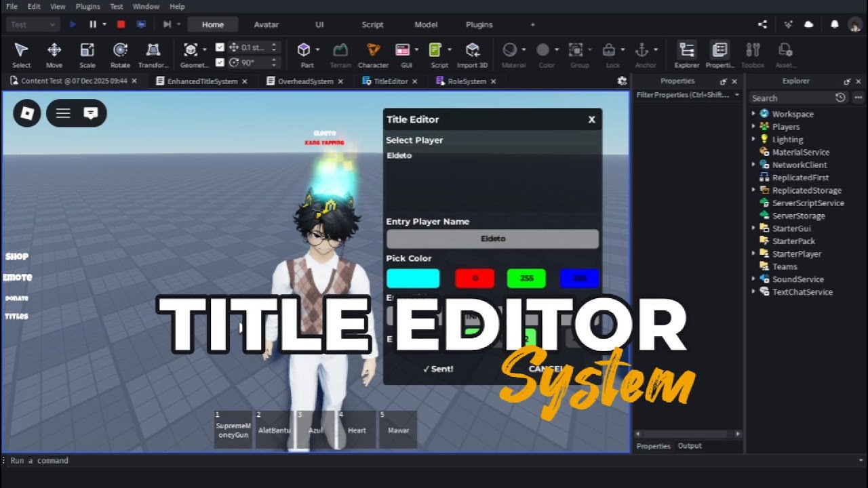Click the share icon in top bar

coord(763,24)
